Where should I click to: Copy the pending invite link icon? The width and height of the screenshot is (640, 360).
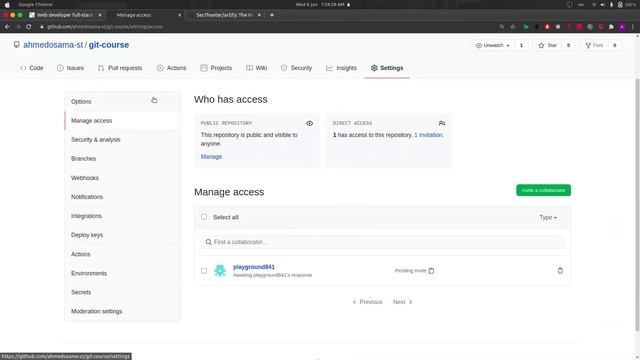pos(431,271)
